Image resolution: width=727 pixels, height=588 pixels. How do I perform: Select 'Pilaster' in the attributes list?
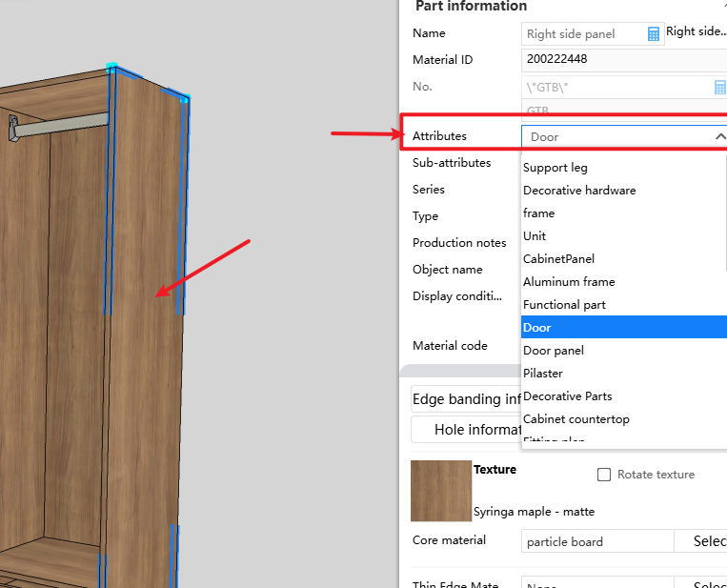point(543,374)
